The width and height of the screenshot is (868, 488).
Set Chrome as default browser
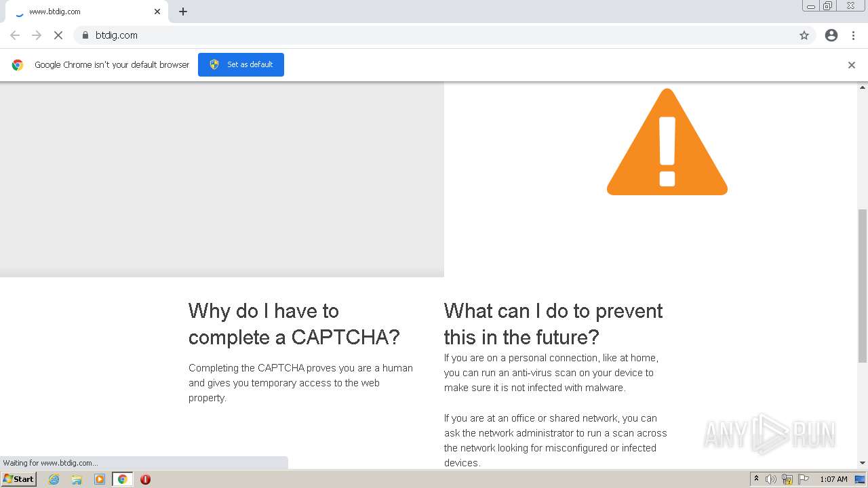click(x=241, y=64)
